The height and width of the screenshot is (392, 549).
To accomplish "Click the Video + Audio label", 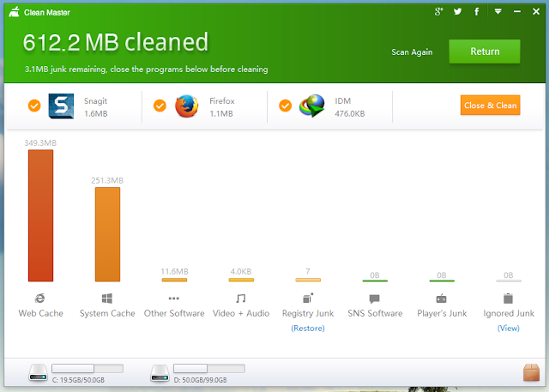I will click(241, 313).
